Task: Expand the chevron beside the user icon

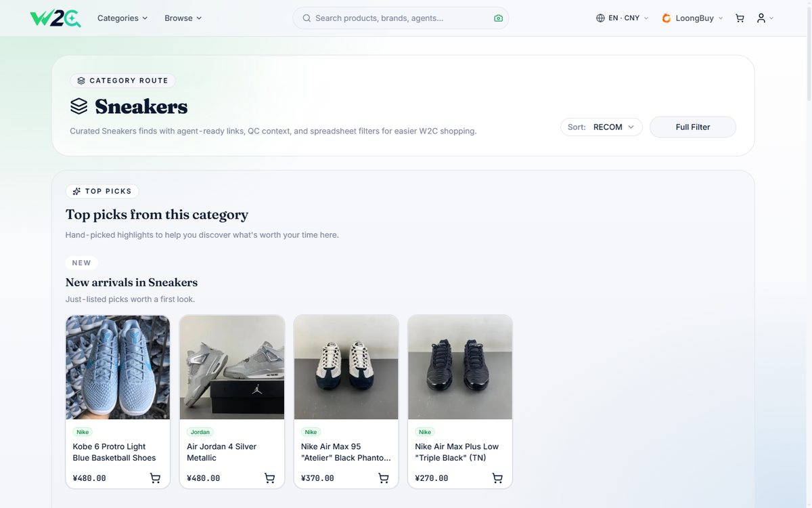Action: click(x=771, y=18)
